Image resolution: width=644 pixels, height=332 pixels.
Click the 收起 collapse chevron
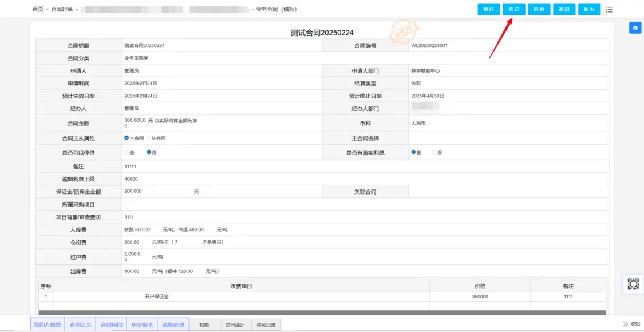click(x=631, y=324)
